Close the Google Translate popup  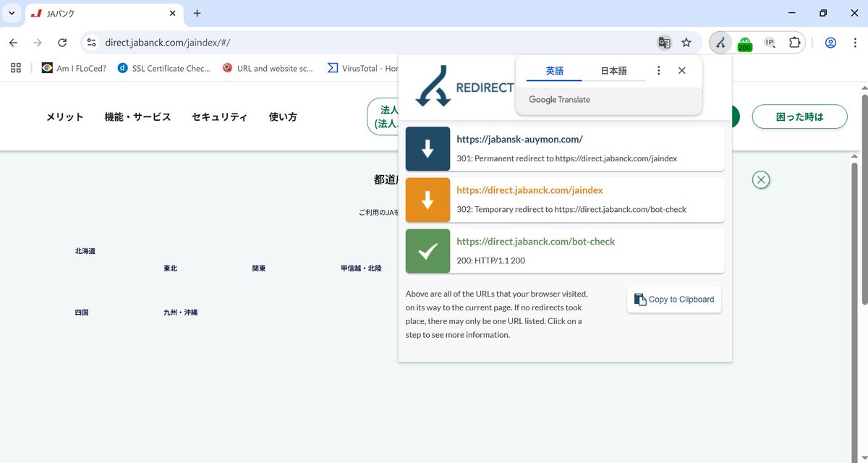coord(681,70)
